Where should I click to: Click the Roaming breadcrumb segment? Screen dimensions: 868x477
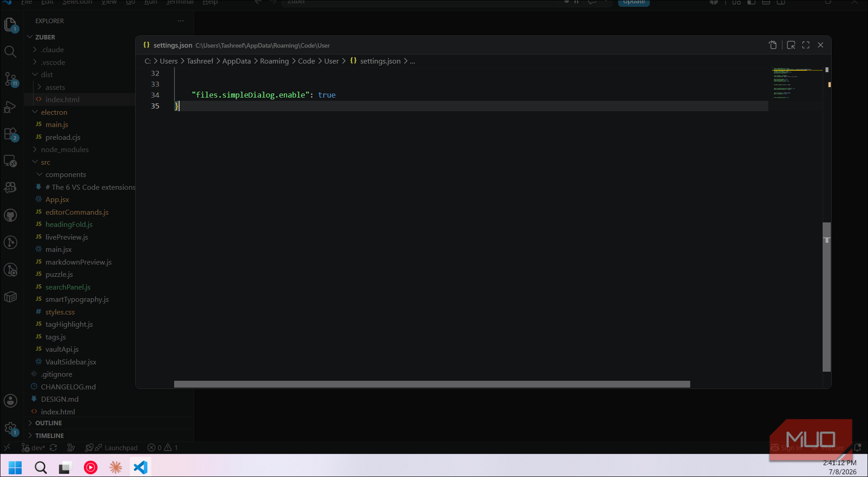click(x=274, y=61)
